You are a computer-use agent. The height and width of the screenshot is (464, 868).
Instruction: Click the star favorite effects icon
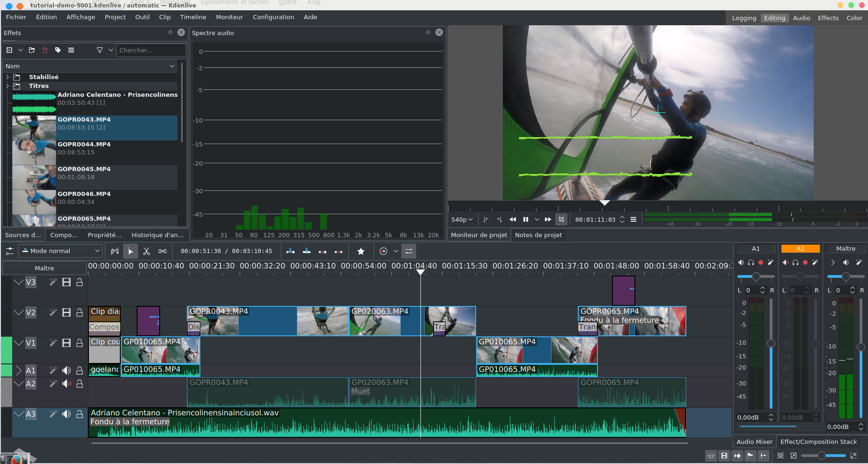pos(361,251)
